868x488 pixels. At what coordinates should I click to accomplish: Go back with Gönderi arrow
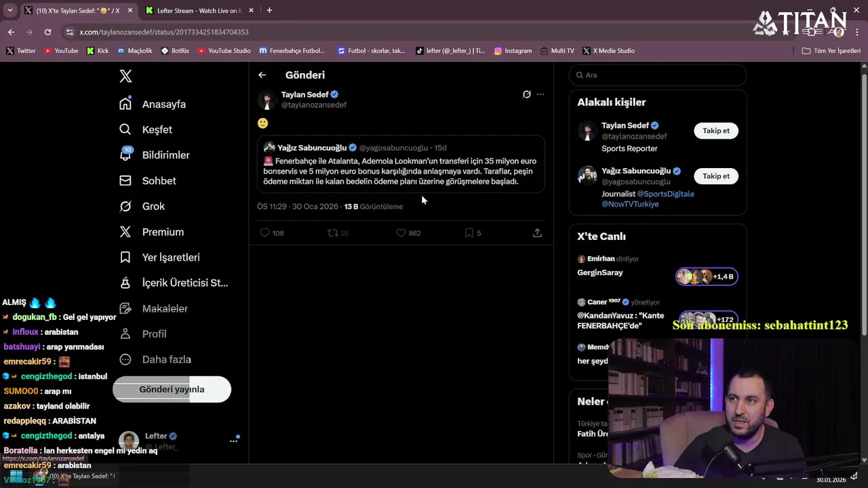point(262,75)
